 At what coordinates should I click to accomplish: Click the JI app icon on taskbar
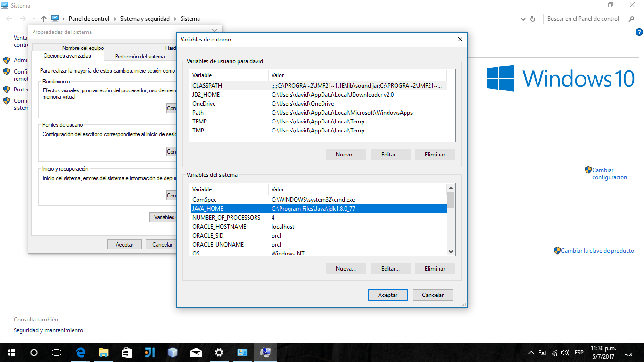[150, 352]
